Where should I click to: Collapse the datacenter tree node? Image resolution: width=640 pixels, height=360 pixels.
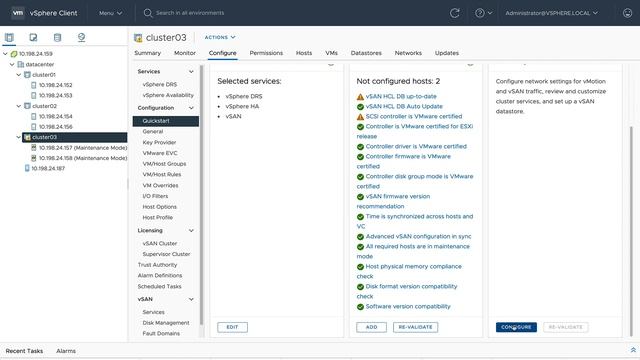[12, 64]
